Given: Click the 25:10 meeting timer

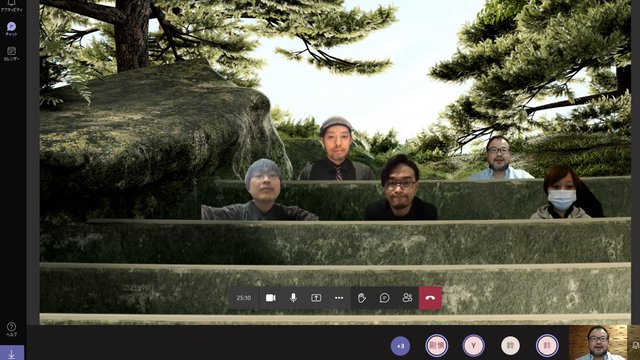Looking at the screenshot, I should (x=244, y=298).
